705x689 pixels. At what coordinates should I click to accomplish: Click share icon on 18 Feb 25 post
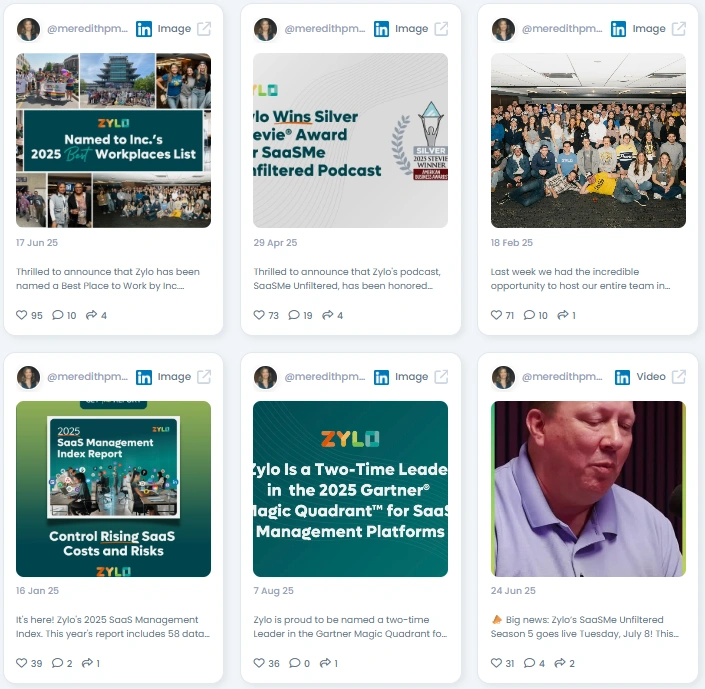coord(562,315)
